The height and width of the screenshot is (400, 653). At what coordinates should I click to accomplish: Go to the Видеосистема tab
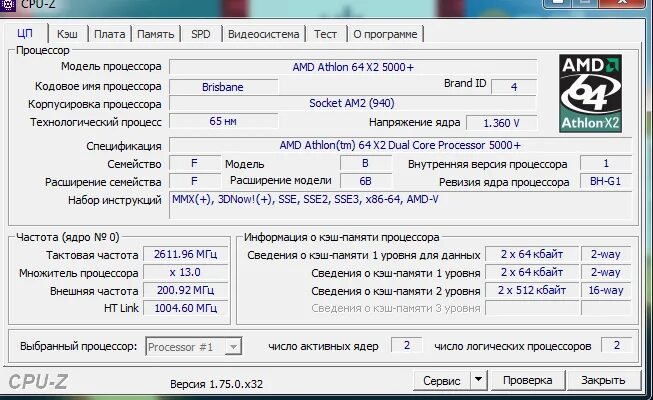click(x=264, y=34)
